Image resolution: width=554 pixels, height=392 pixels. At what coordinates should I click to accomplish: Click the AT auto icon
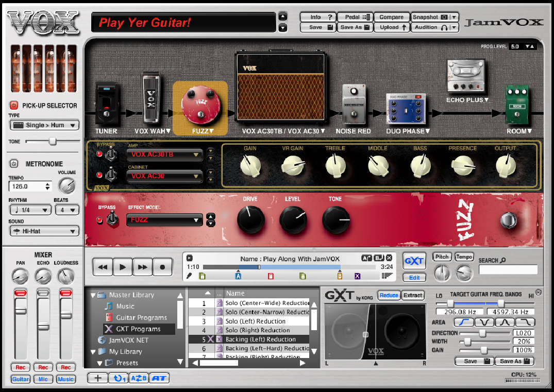(x=159, y=378)
